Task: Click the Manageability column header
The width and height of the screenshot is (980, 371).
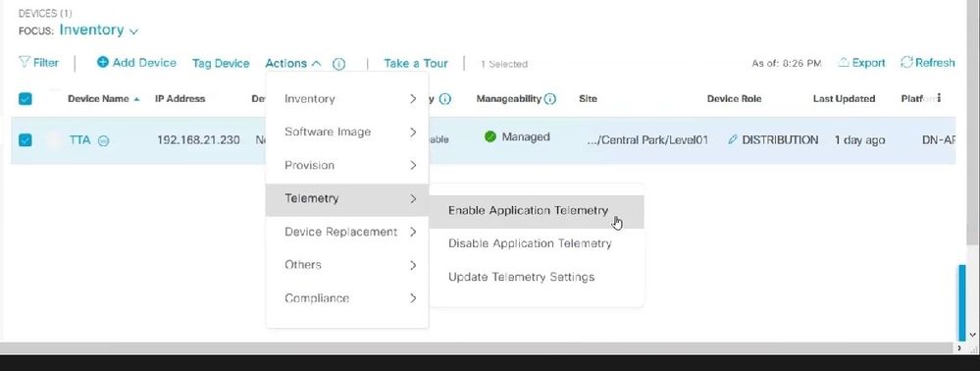Action: pyautogui.click(x=509, y=99)
